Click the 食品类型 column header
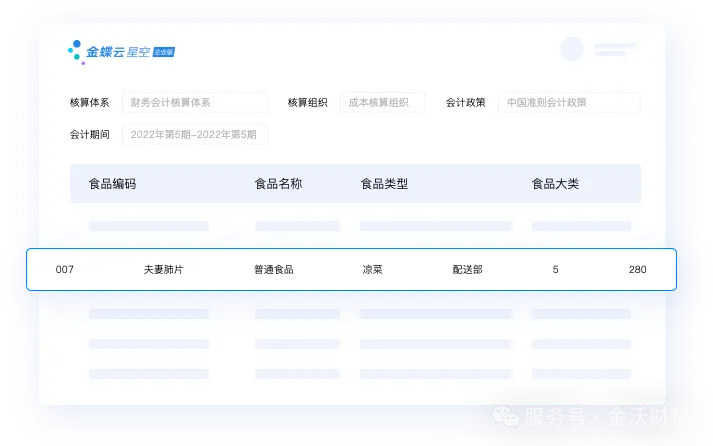This screenshot has height=446, width=713. (384, 184)
